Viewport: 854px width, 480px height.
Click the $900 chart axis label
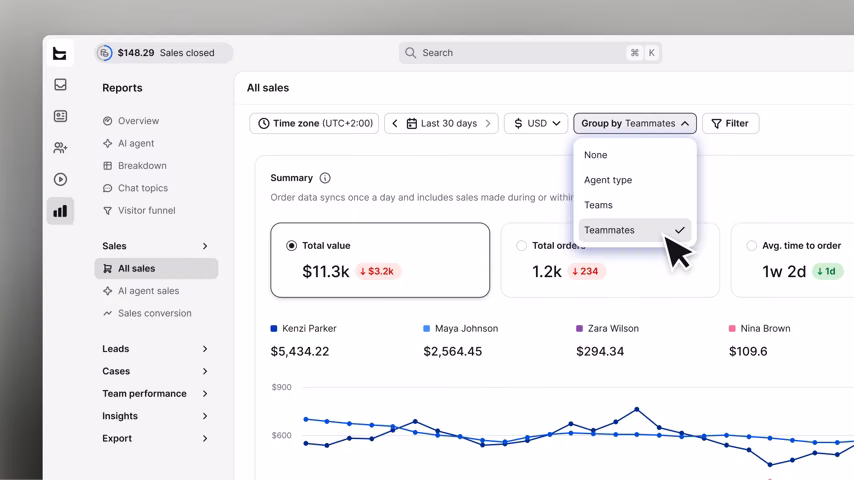[x=282, y=387]
